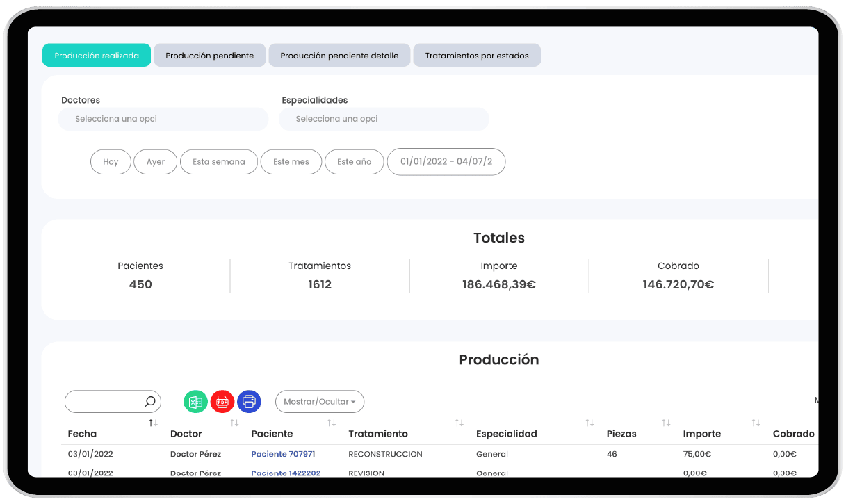Sort by Doctor column arrows
This screenshot has width=846, height=504.
tap(234, 423)
